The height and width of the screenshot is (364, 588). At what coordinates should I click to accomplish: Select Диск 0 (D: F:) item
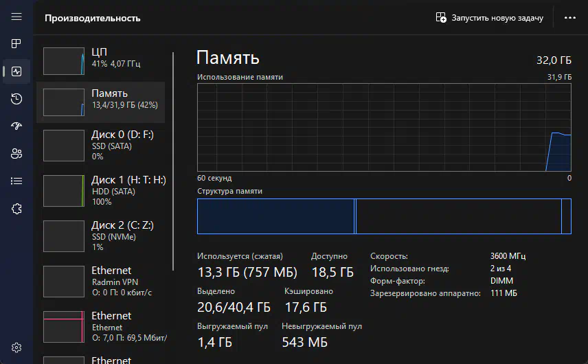[100, 146]
